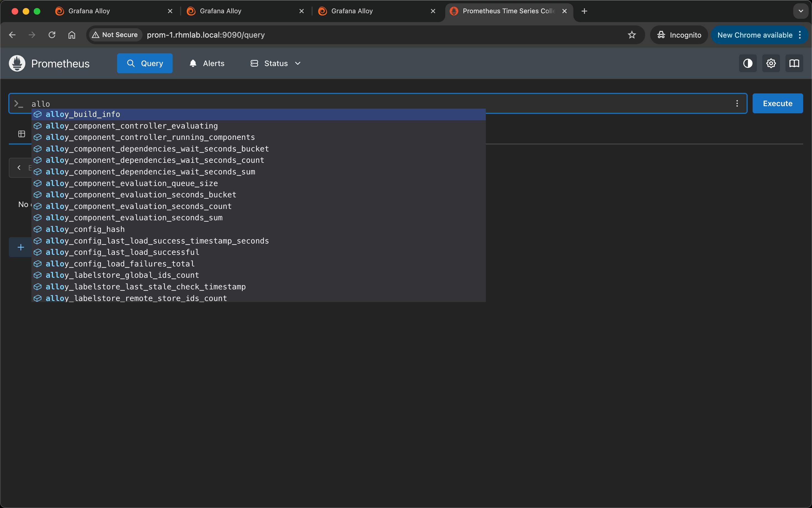Select alloy_labelstore_remote_store_ids_count
This screenshot has width=812, height=508.
(x=259, y=297)
